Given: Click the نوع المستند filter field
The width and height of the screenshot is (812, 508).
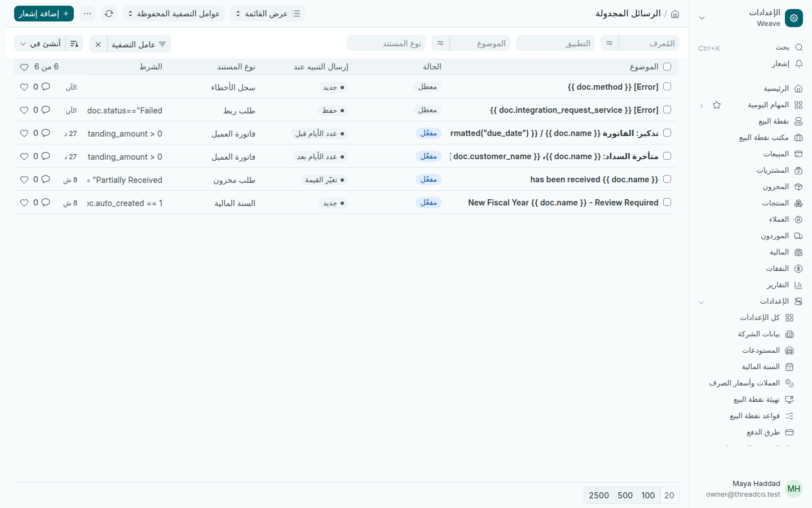Looking at the screenshot, I should click(386, 43).
